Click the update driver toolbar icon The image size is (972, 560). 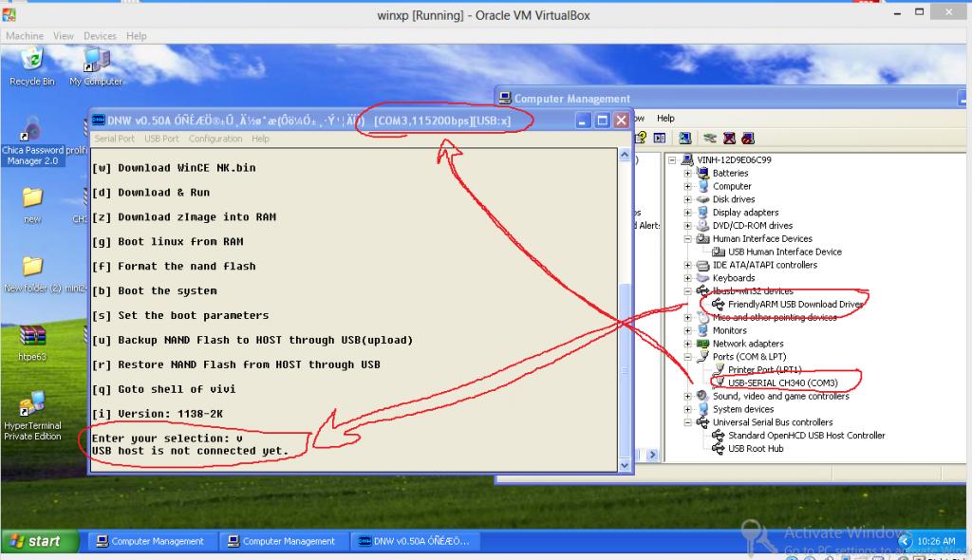coord(710,138)
